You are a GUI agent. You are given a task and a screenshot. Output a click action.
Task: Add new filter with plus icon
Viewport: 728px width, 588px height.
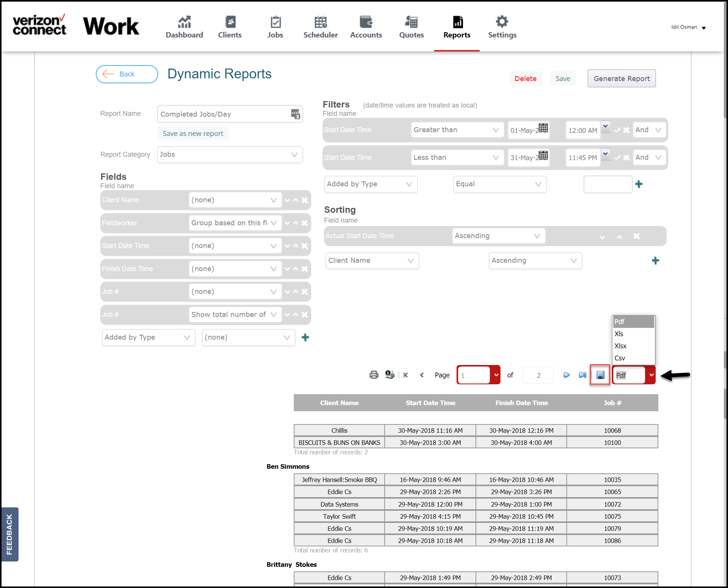(x=639, y=184)
